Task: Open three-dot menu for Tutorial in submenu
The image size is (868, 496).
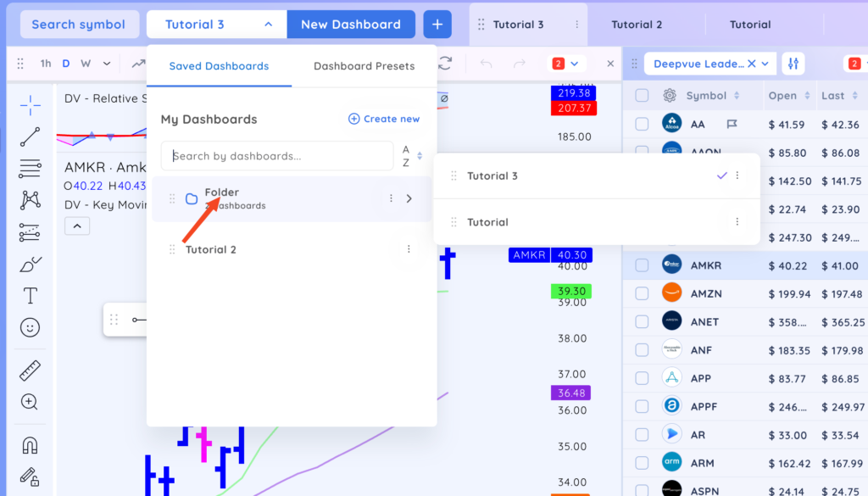Action: tap(737, 222)
